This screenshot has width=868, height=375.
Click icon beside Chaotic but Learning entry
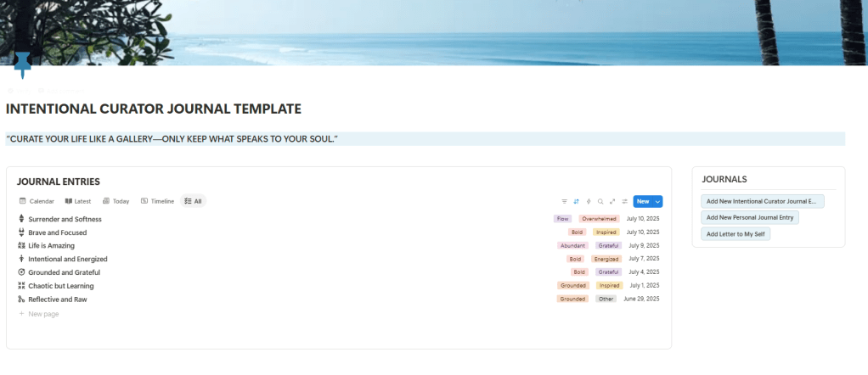[x=21, y=286]
